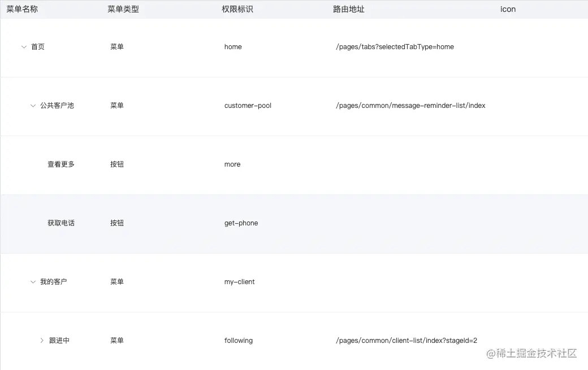
Task: Select the 查看更多 row name
Action: (x=61, y=164)
